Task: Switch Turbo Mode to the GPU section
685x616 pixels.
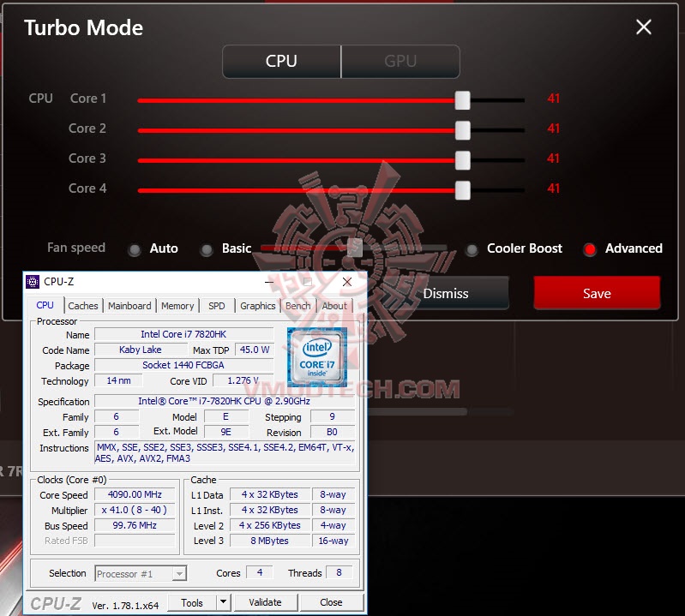Action: point(400,61)
